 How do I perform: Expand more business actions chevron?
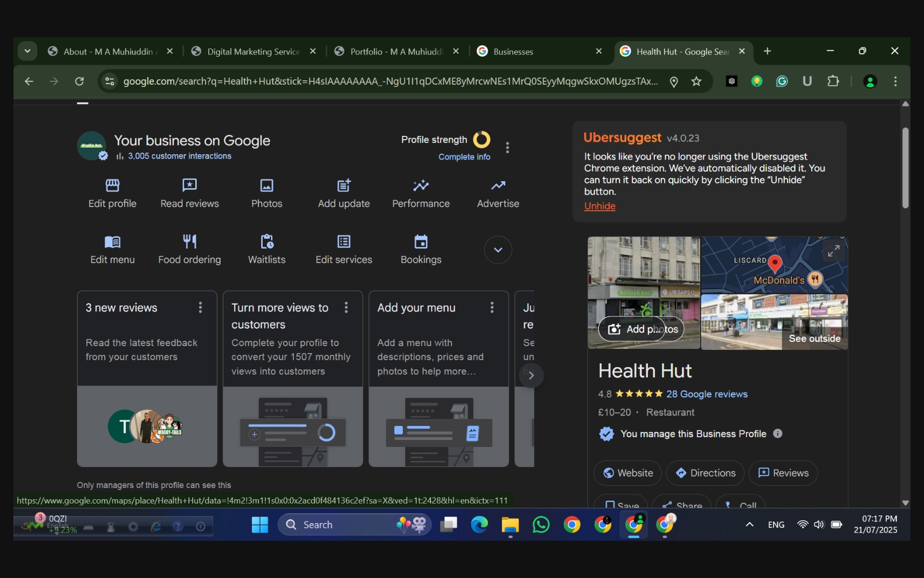click(498, 250)
